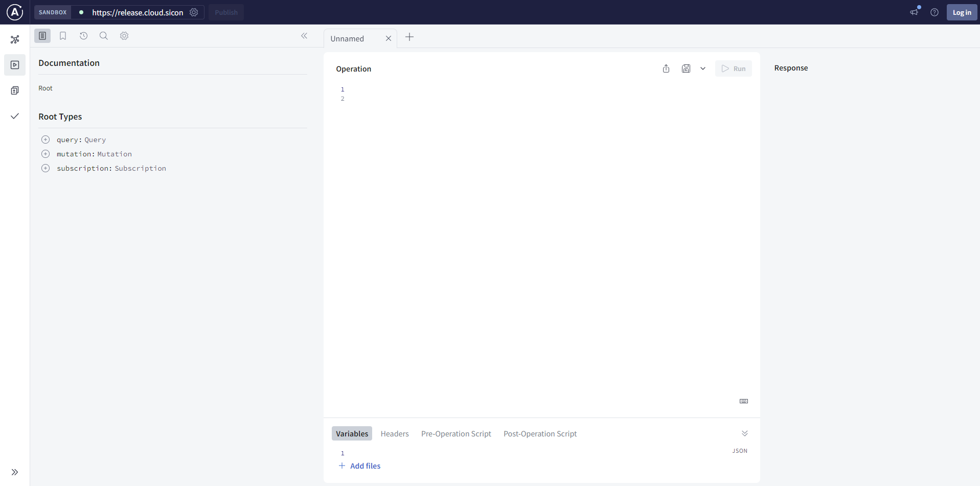Click the share operation icon

tap(666, 68)
